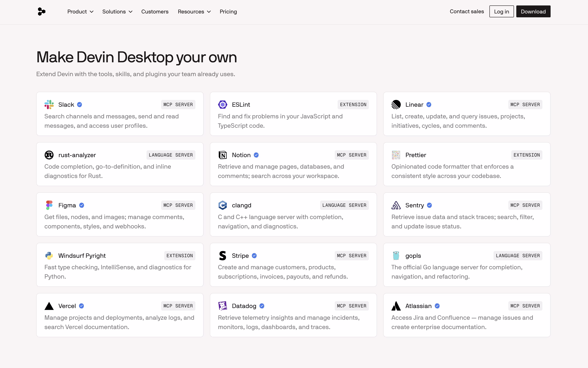This screenshot has height=368, width=588.
Task: Open the clangd card title
Action: [x=242, y=205]
